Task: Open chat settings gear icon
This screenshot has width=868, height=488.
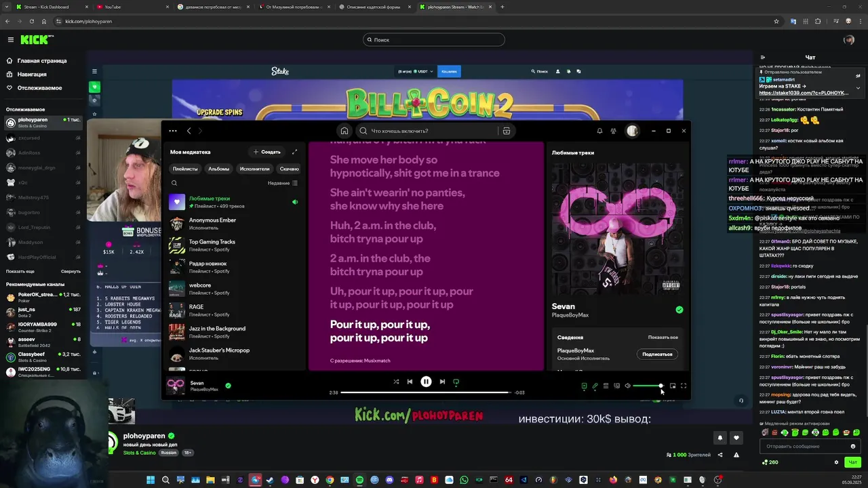Action: point(836,462)
